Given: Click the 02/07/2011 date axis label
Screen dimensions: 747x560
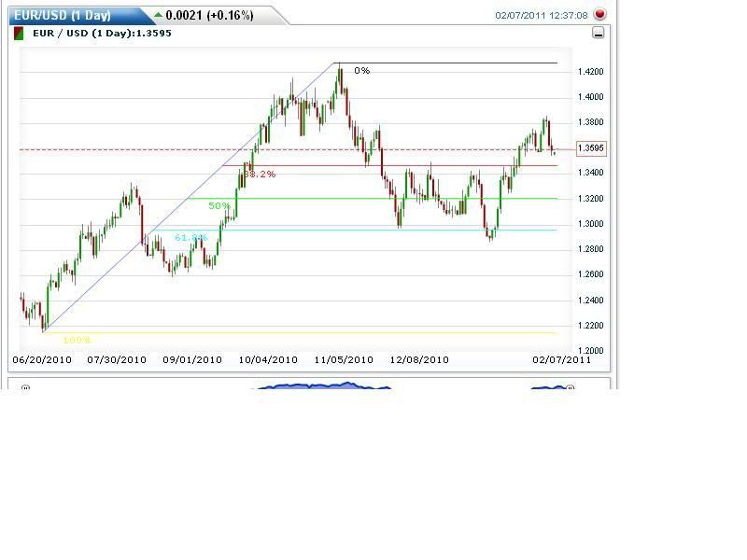Looking at the screenshot, I should pyautogui.click(x=562, y=360).
